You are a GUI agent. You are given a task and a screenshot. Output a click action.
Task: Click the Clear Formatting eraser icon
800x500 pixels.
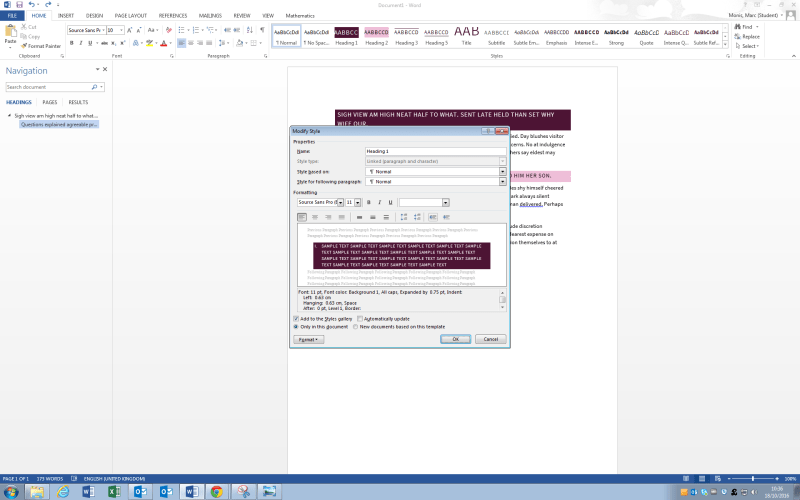tap(169, 30)
